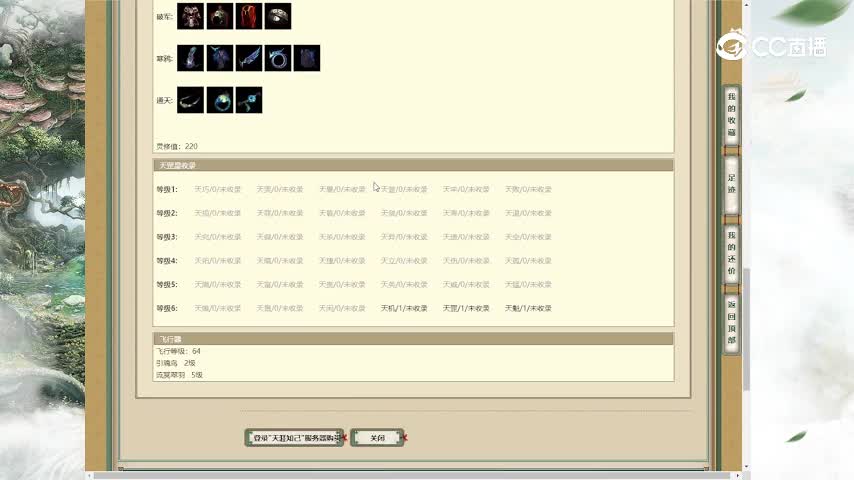Click the 等级6: row label
The image size is (854, 480).
coord(167,308)
